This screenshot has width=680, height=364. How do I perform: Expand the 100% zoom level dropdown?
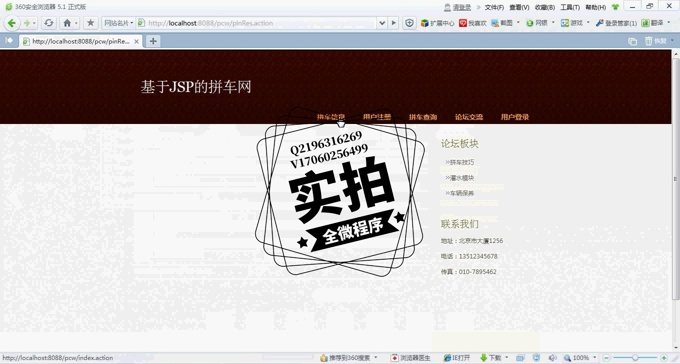coord(595,358)
